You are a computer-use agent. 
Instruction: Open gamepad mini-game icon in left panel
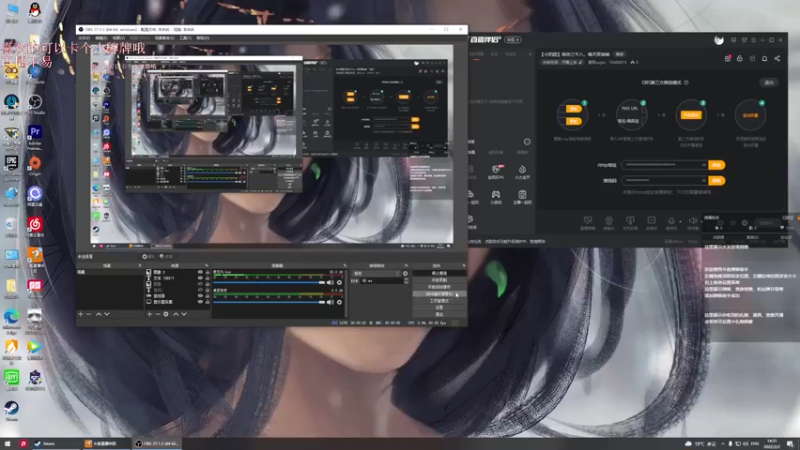[x=495, y=194]
